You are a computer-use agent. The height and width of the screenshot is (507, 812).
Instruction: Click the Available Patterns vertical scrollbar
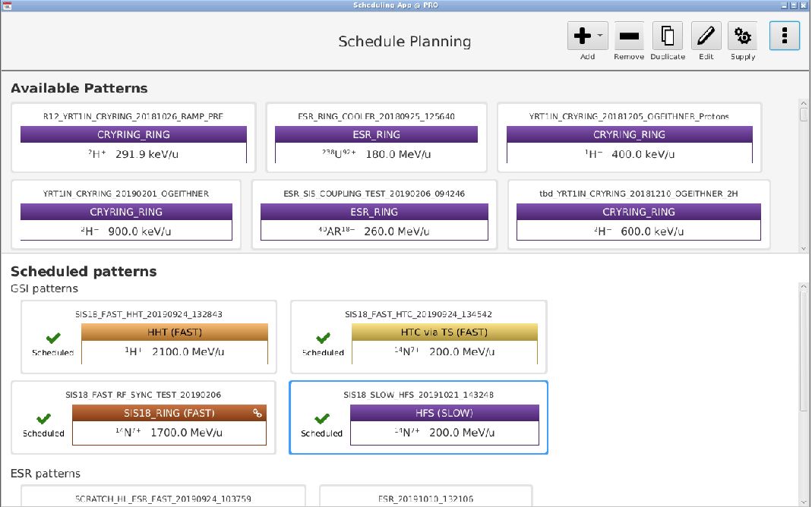804,175
